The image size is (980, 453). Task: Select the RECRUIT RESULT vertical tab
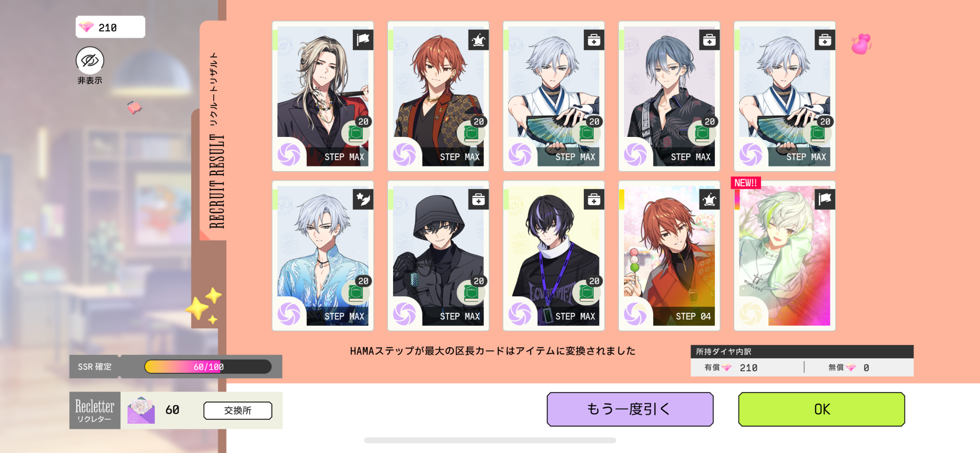point(216,141)
